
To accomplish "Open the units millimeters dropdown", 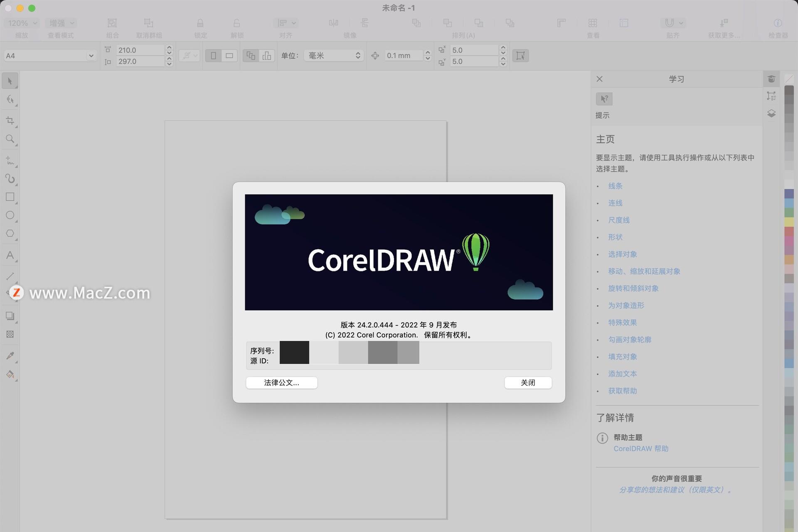I will (x=334, y=56).
